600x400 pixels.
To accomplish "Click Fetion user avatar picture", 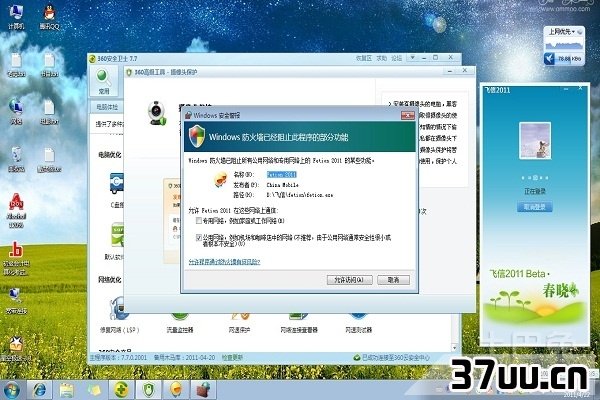I will (535, 140).
